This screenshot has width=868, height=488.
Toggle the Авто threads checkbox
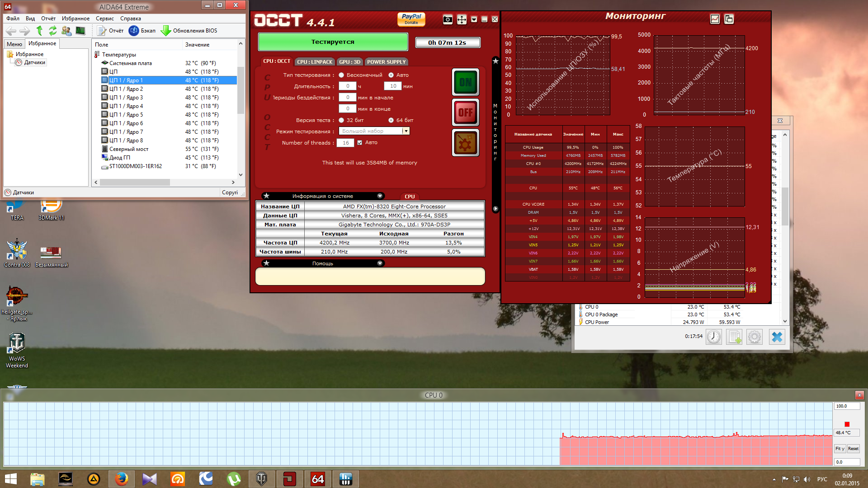[360, 143]
